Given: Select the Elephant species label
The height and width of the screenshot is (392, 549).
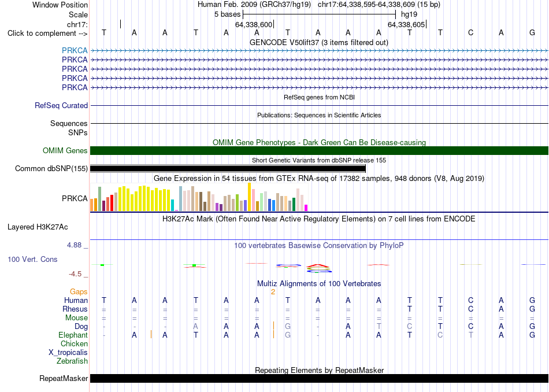Looking at the screenshot, I should click(73, 335).
